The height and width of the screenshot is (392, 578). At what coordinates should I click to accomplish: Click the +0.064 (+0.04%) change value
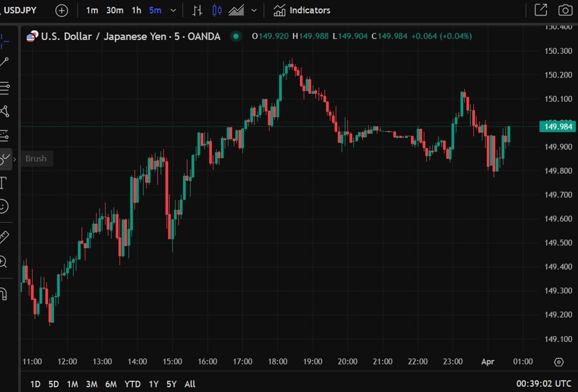[x=442, y=36]
